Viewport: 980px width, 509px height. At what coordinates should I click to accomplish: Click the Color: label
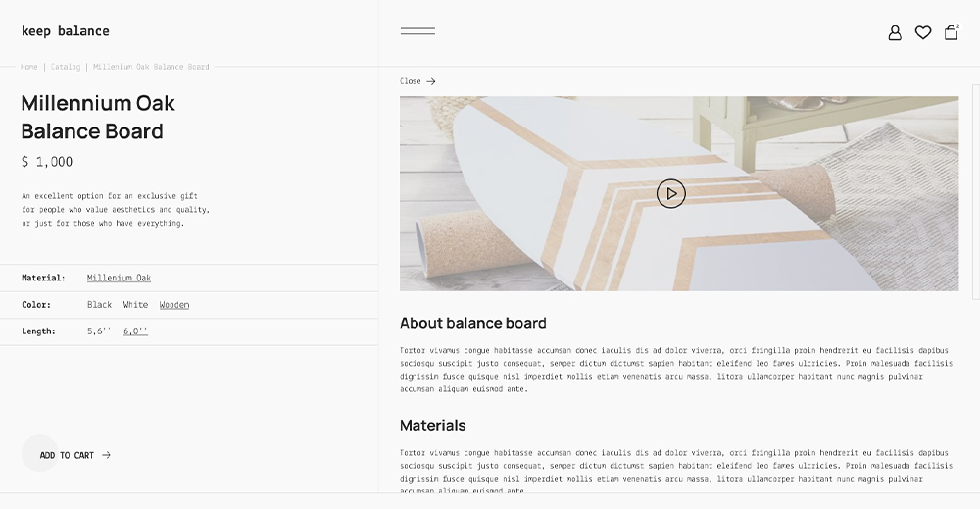[x=36, y=305]
